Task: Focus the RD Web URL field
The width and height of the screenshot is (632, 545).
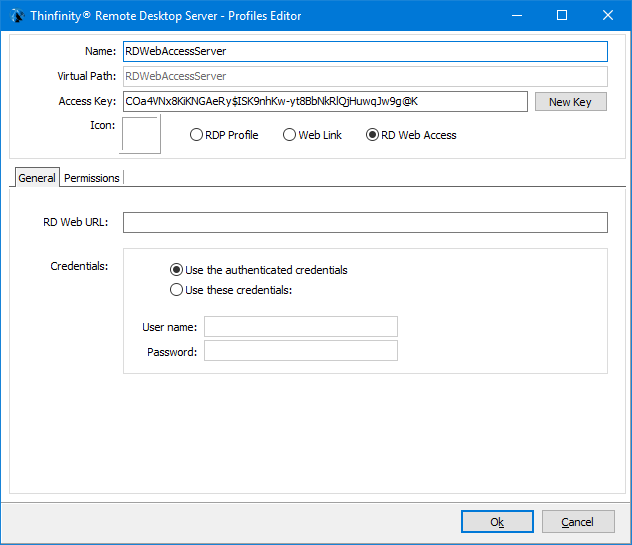Action: [x=365, y=223]
